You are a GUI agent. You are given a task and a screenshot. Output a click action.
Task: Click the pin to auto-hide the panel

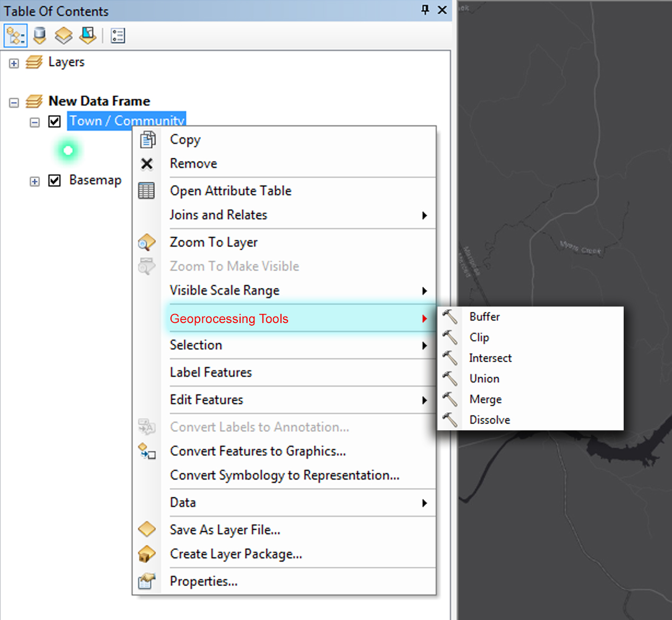(x=424, y=10)
